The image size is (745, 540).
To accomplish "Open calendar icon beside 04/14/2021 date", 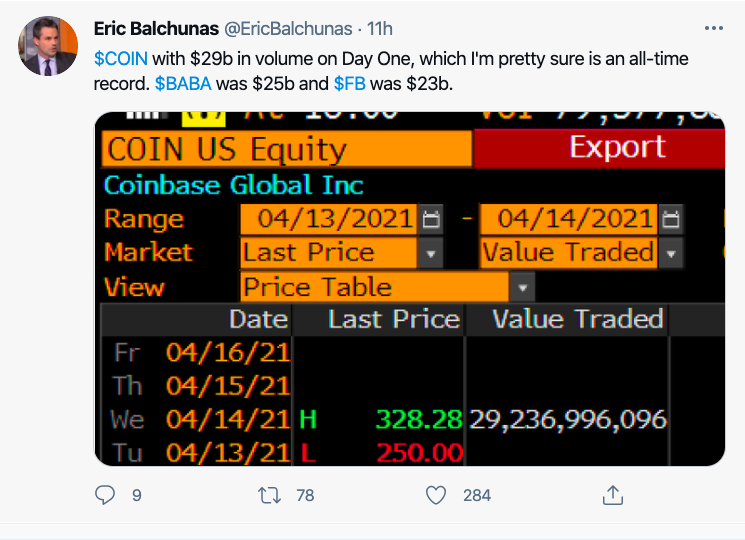I will pos(671,219).
